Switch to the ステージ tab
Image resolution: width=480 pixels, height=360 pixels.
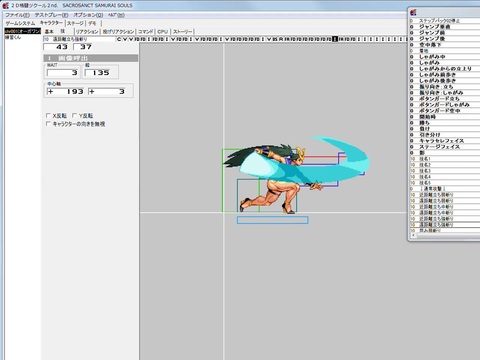coord(75,23)
